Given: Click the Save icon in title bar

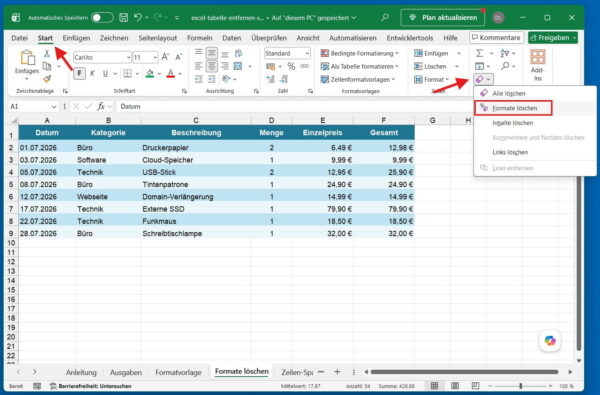Looking at the screenshot, I should (123, 18).
